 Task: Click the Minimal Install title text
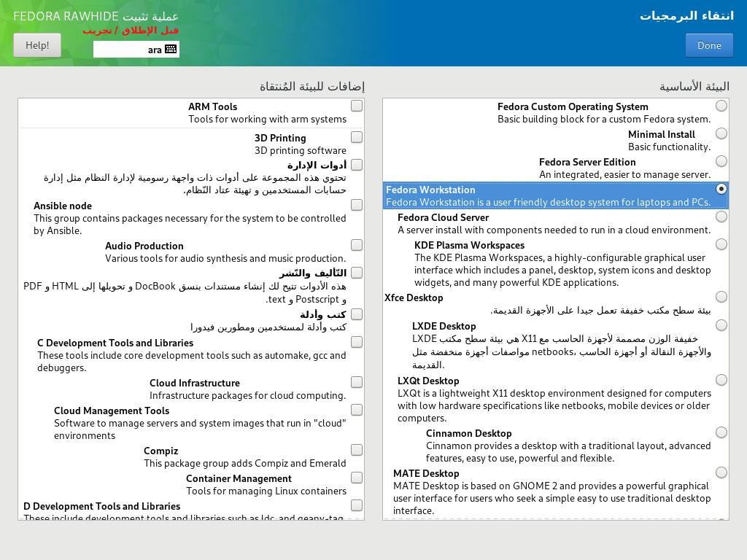[x=661, y=134]
